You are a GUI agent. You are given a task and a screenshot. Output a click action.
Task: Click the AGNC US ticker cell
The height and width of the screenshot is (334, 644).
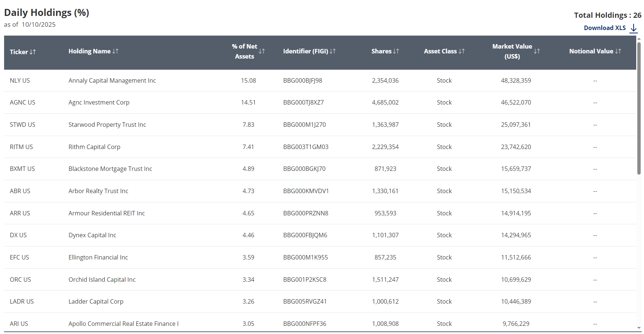[23, 102]
